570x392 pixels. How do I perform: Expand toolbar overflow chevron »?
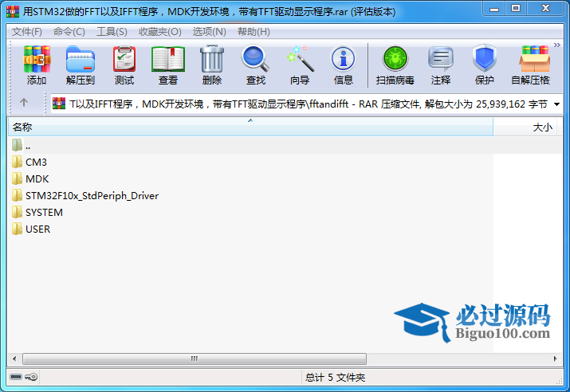click(x=557, y=45)
